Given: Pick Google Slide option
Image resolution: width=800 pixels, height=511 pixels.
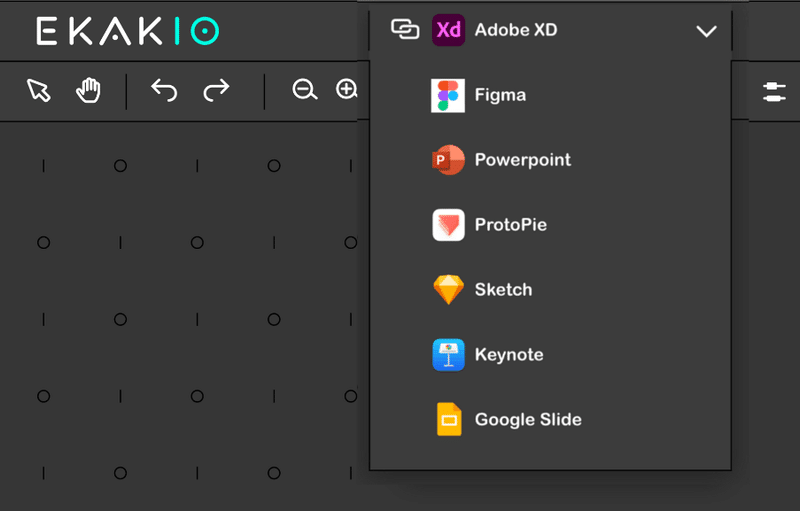Looking at the screenshot, I should pos(550,419).
